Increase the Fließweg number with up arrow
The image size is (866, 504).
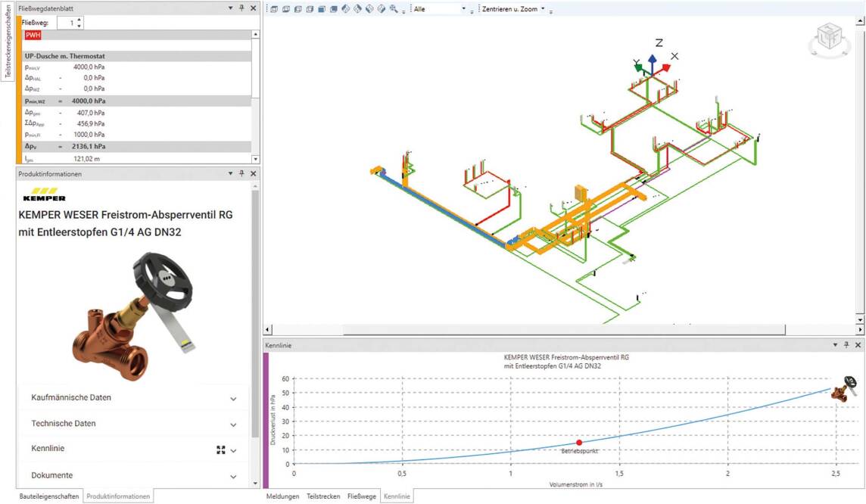pyautogui.click(x=79, y=20)
